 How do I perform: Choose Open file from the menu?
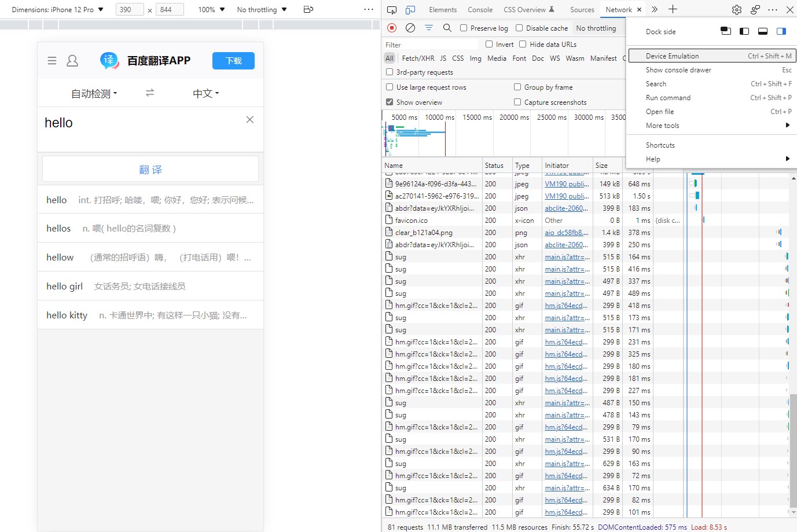[711, 112]
